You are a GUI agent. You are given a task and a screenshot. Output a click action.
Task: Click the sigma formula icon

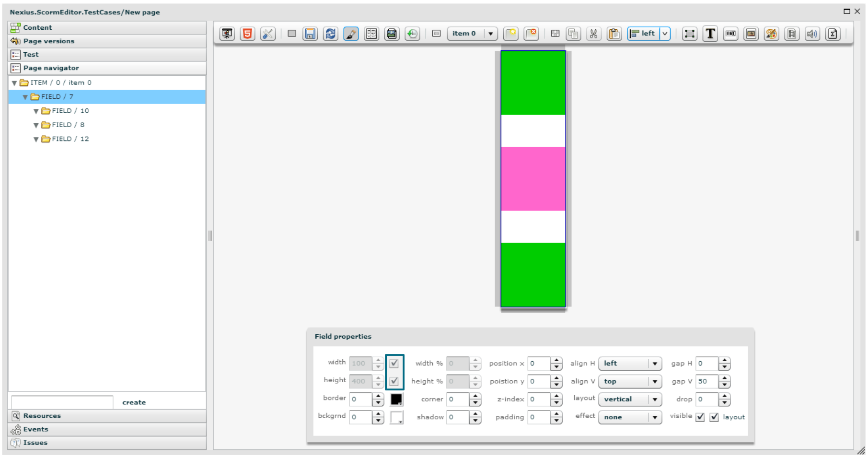pos(833,34)
